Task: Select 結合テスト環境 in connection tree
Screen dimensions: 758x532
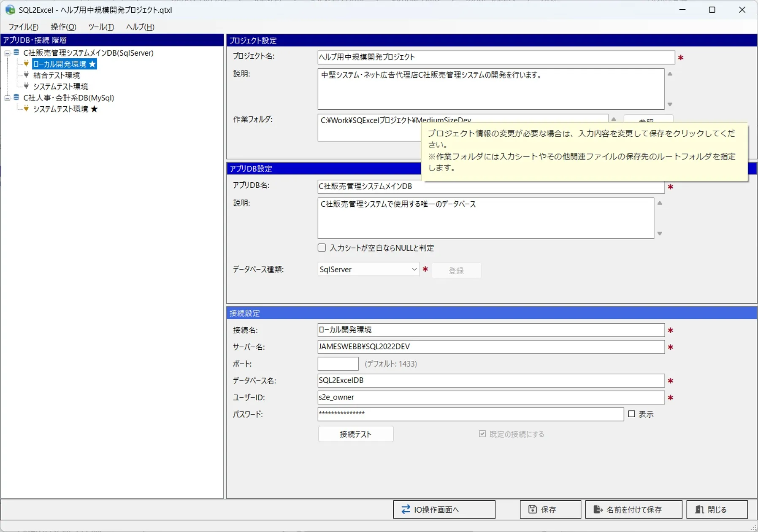Action: tap(57, 75)
